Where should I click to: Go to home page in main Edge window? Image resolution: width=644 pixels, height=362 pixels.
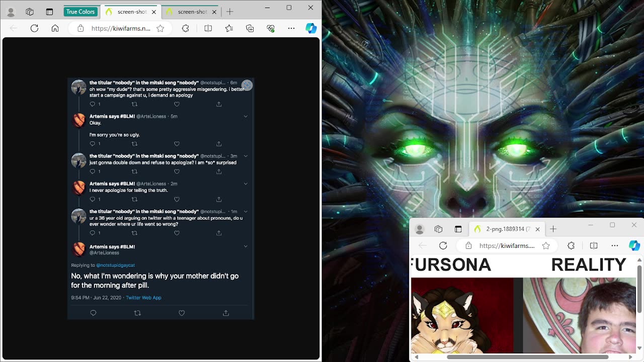tap(55, 28)
